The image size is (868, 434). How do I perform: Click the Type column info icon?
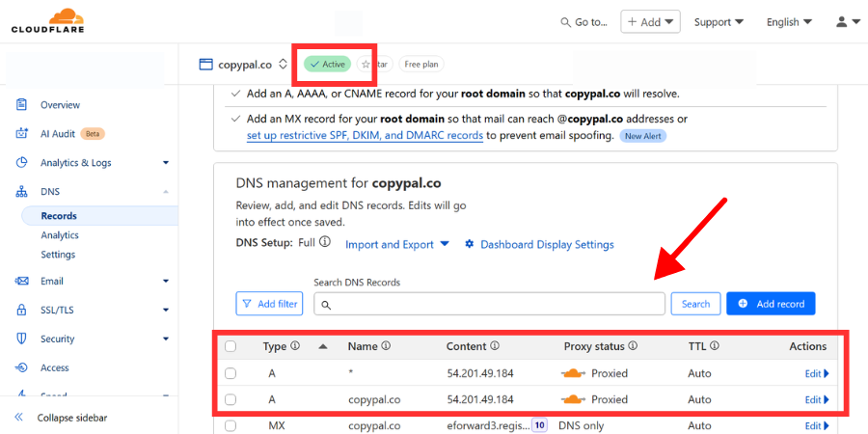[x=295, y=345]
